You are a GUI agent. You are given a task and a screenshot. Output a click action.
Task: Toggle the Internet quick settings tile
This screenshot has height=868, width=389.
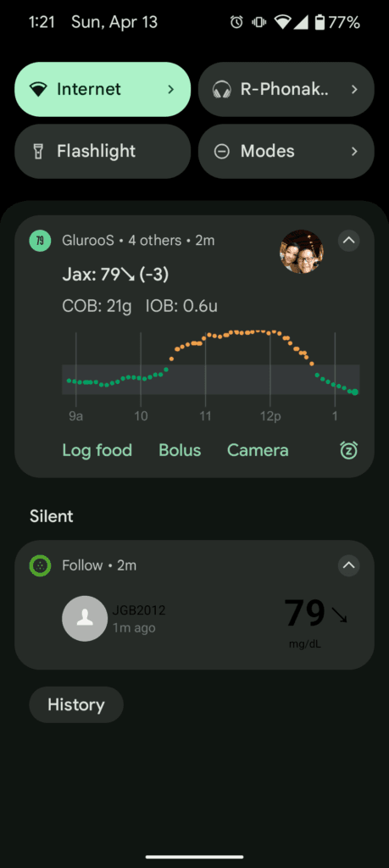(103, 89)
